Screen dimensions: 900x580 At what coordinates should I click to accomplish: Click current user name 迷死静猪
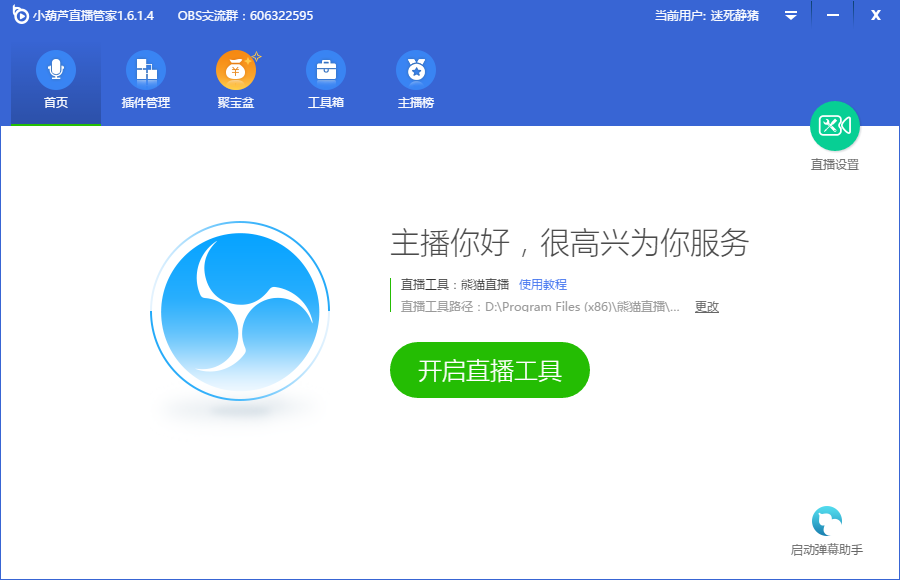(x=734, y=16)
